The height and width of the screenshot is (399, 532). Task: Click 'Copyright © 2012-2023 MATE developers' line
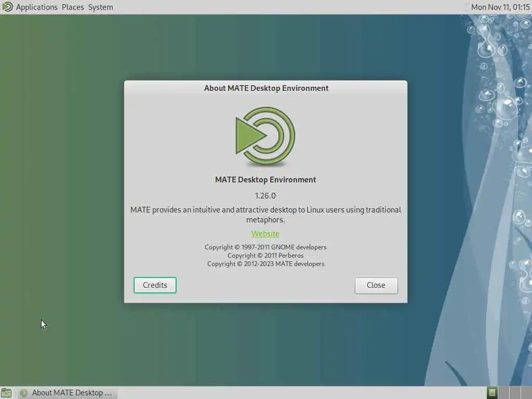click(265, 264)
